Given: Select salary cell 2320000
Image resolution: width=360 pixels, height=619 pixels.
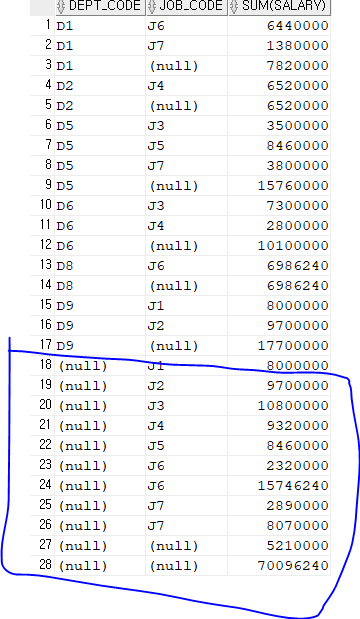Looking at the screenshot, I should [298, 465].
